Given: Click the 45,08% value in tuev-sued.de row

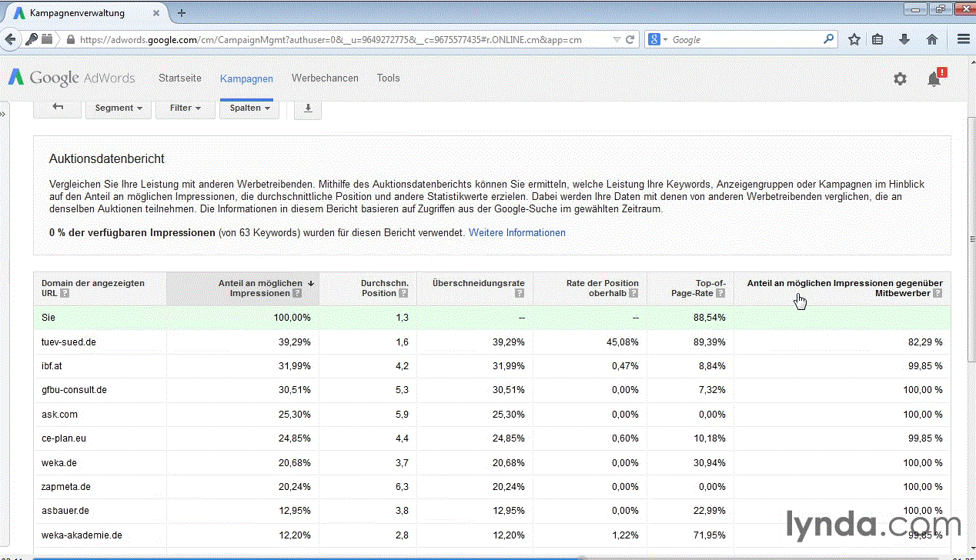Looking at the screenshot, I should (x=622, y=342).
